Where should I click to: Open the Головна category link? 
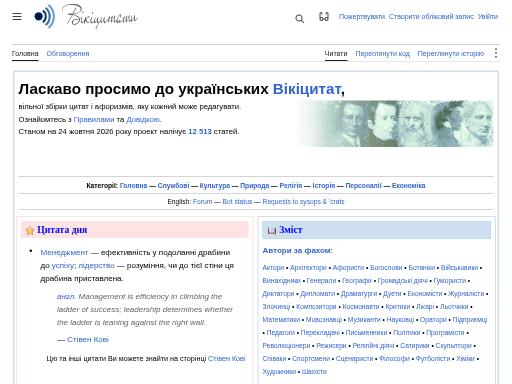[133, 186]
